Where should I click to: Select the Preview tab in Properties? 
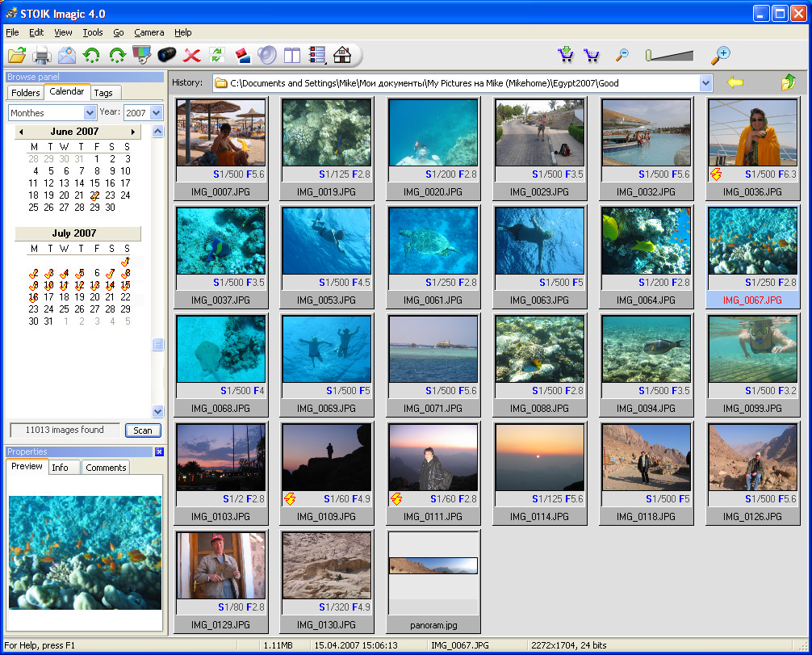tap(27, 466)
